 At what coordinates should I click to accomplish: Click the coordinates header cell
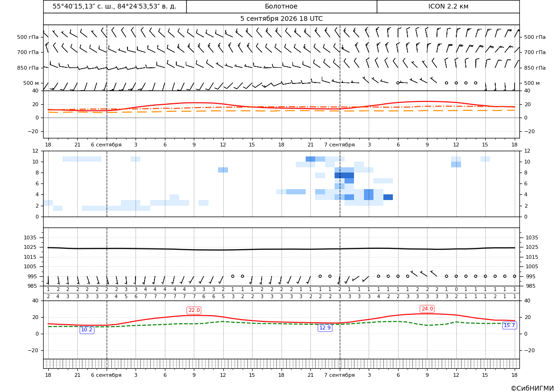(115, 6)
